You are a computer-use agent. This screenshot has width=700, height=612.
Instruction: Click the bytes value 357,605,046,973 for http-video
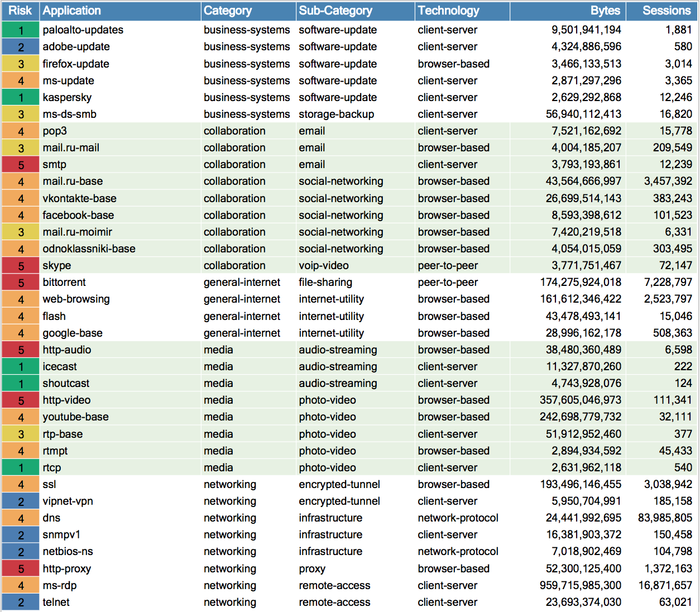(x=580, y=400)
